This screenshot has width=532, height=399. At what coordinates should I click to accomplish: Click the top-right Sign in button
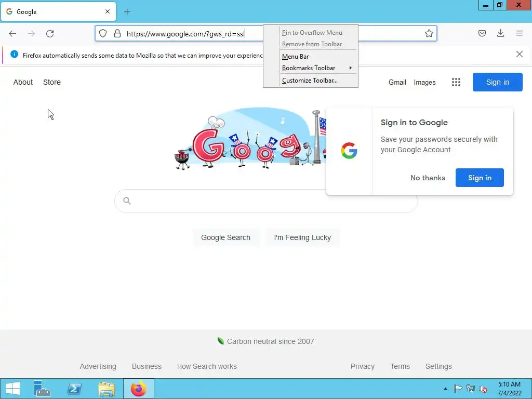tap(497, 82)
